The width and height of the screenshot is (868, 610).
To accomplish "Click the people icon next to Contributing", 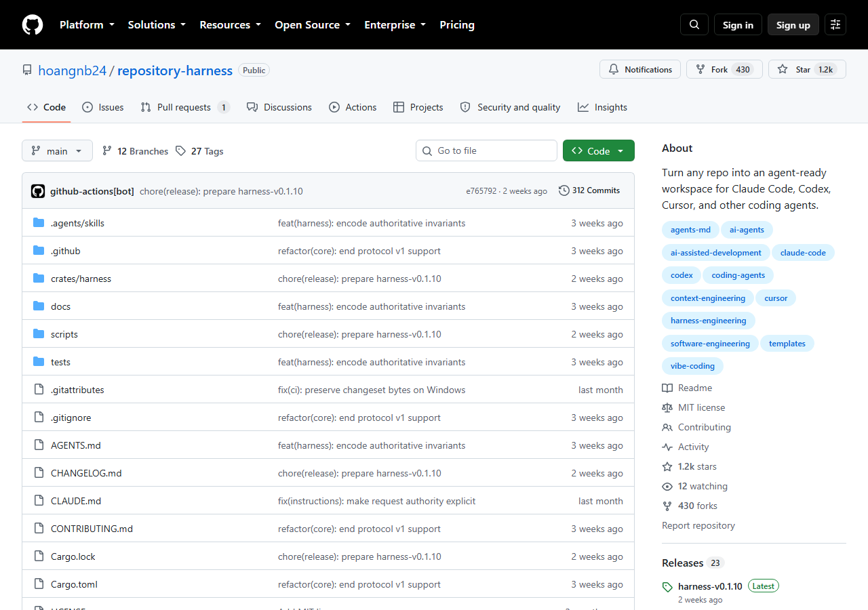I will [x=667, y=428].
